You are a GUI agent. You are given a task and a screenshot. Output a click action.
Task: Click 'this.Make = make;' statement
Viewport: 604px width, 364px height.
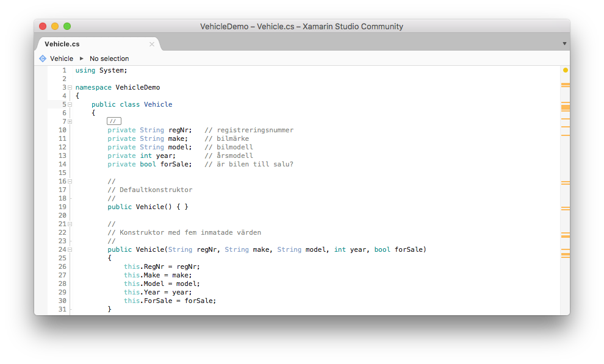tap(157, 275)
